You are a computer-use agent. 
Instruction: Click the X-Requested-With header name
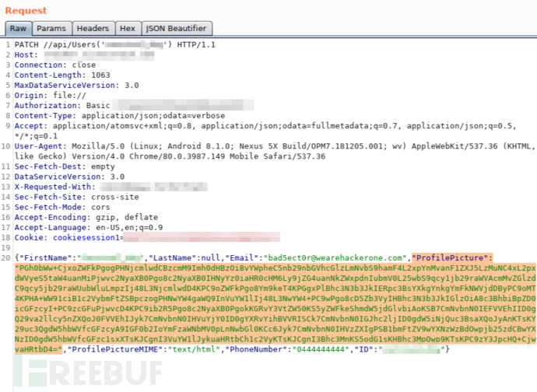coord(54,187)
